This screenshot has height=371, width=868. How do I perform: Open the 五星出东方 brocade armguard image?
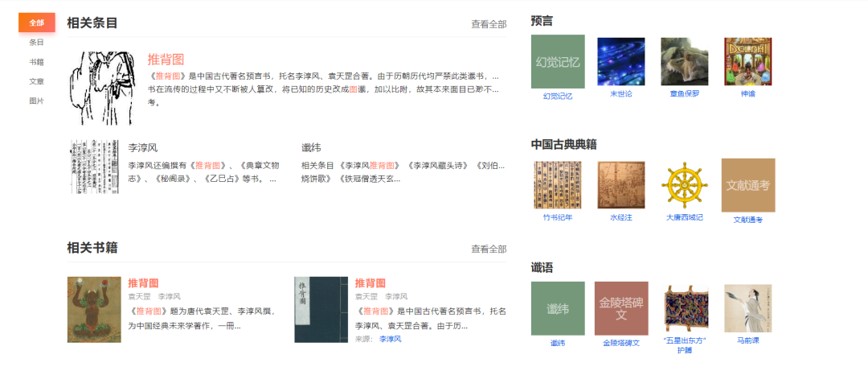pos(685,308)
